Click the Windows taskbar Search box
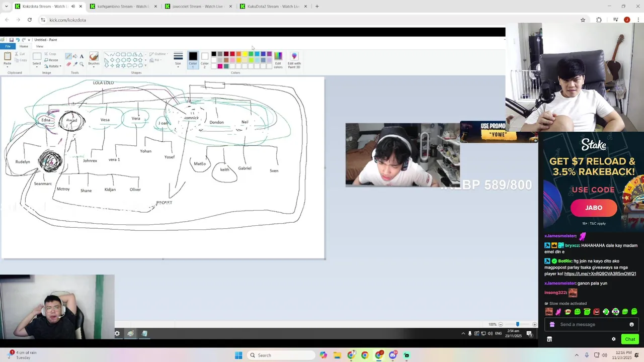Screen dimensions: 644x362 (281, 355)
